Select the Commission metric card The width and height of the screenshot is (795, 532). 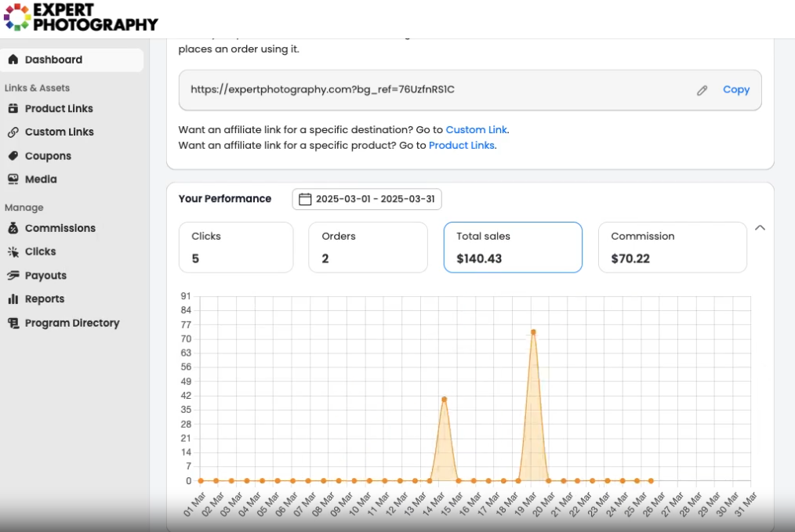[673, 248]
